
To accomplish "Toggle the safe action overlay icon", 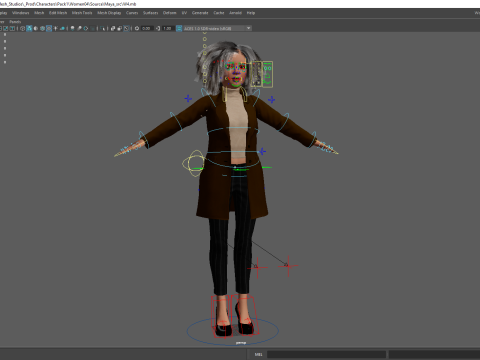I will (6, 28).
